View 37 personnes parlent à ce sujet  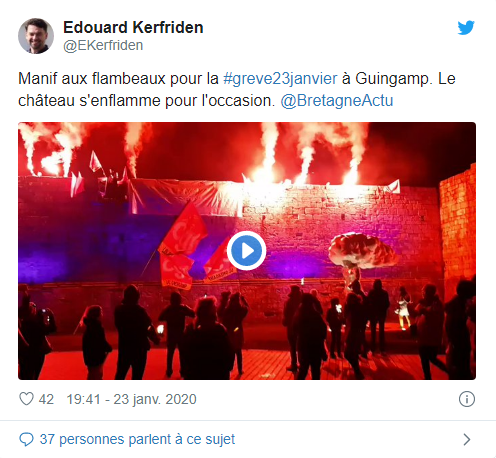pyautogui.click(x=137, y=439)
